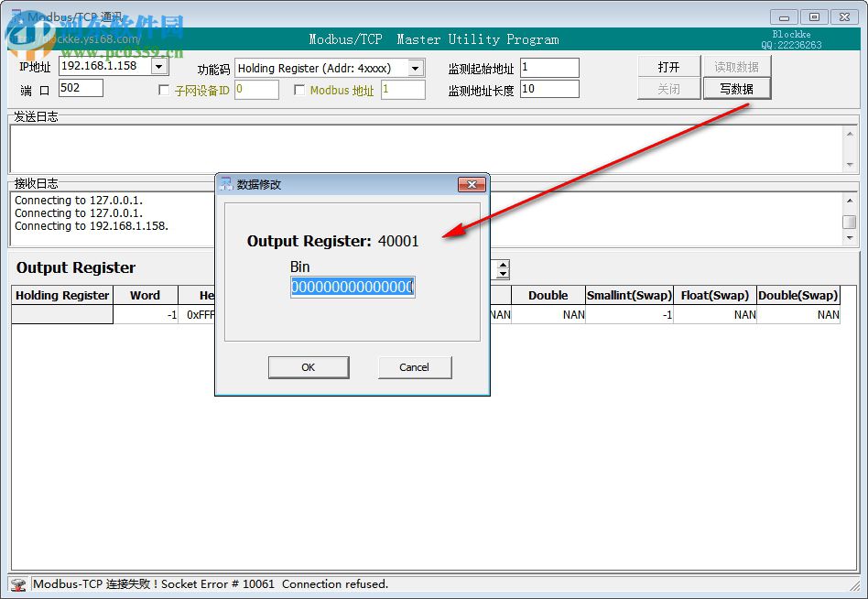Click the OK button in dialog
This screenshot has width=868, height=599.
[x=309, y=367]
